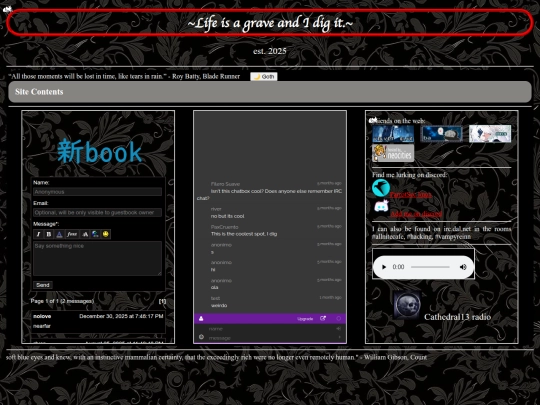
Task: Click the user profile icon in purple chat bar
Action: (x=201, y=319)
